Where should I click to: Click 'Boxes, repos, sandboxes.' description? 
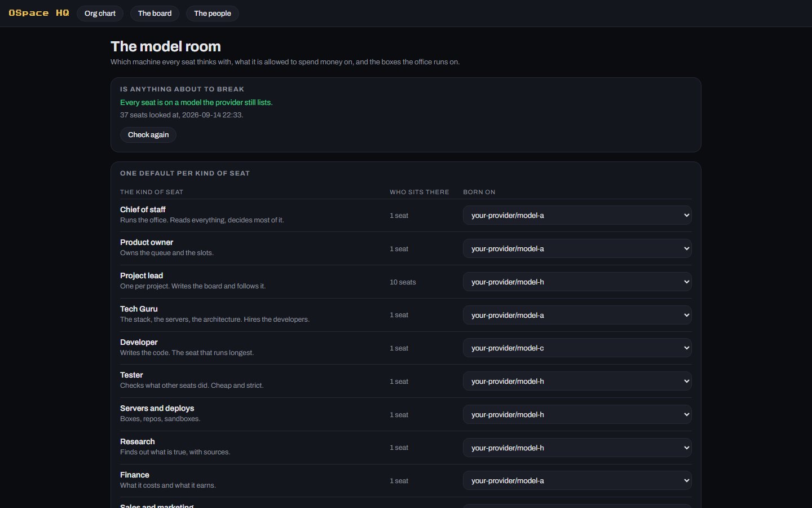pyautogui.click(x=160, y=419)
